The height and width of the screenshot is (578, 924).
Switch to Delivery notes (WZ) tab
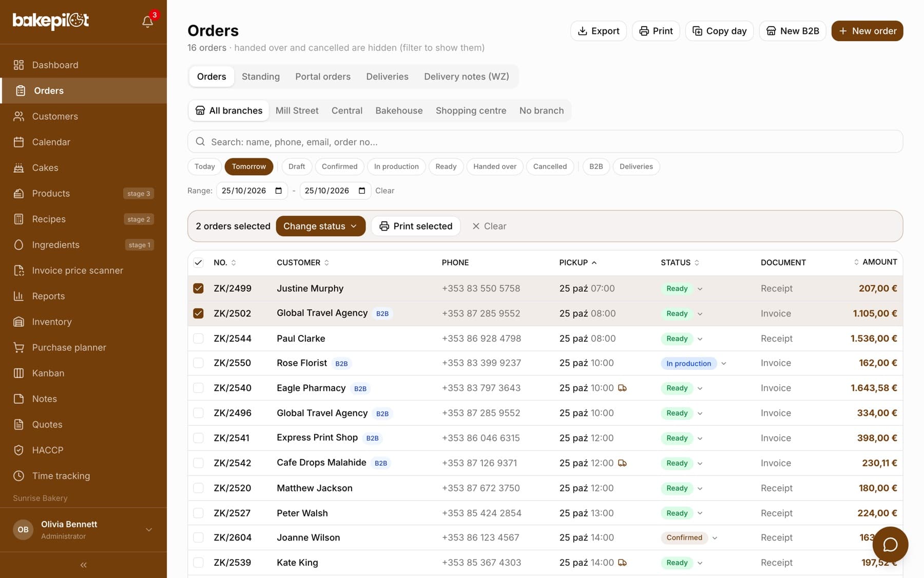click(466, 77)
